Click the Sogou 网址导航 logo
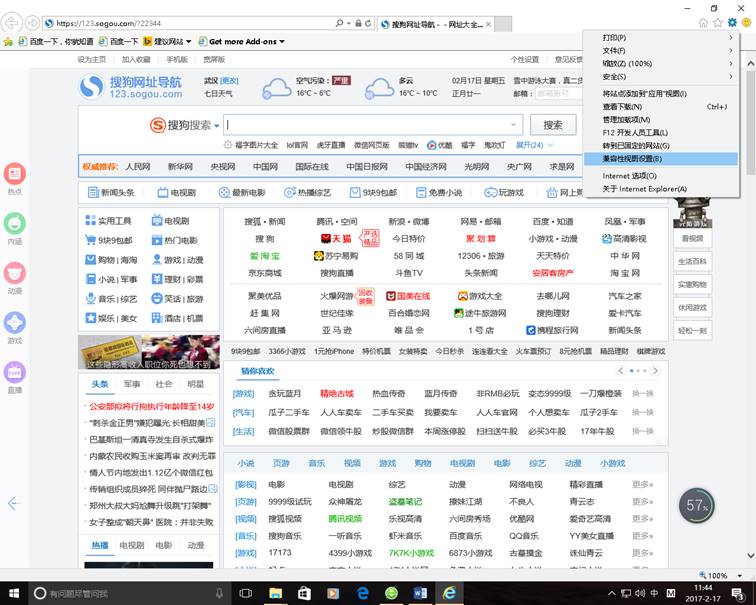 [131, 86]
